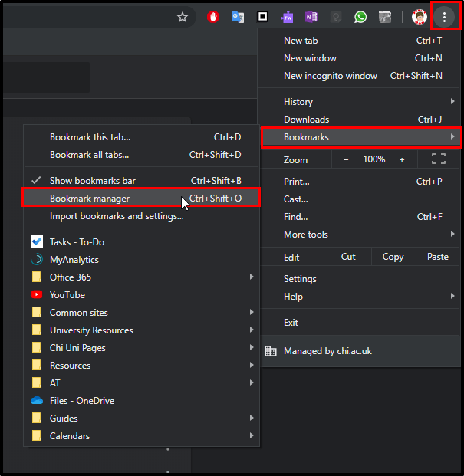
Task: Click the Managed by chi.ac.uk notice
Action: pos(360,351)
